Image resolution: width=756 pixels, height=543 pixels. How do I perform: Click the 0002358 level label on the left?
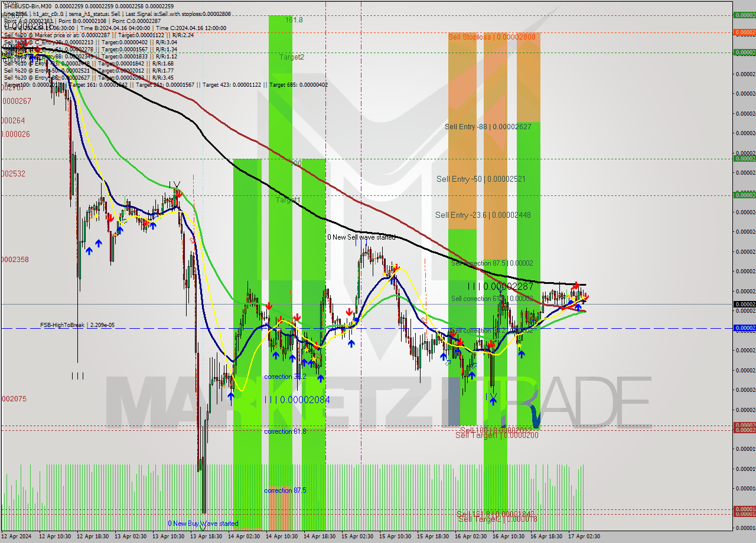point(15,259)
